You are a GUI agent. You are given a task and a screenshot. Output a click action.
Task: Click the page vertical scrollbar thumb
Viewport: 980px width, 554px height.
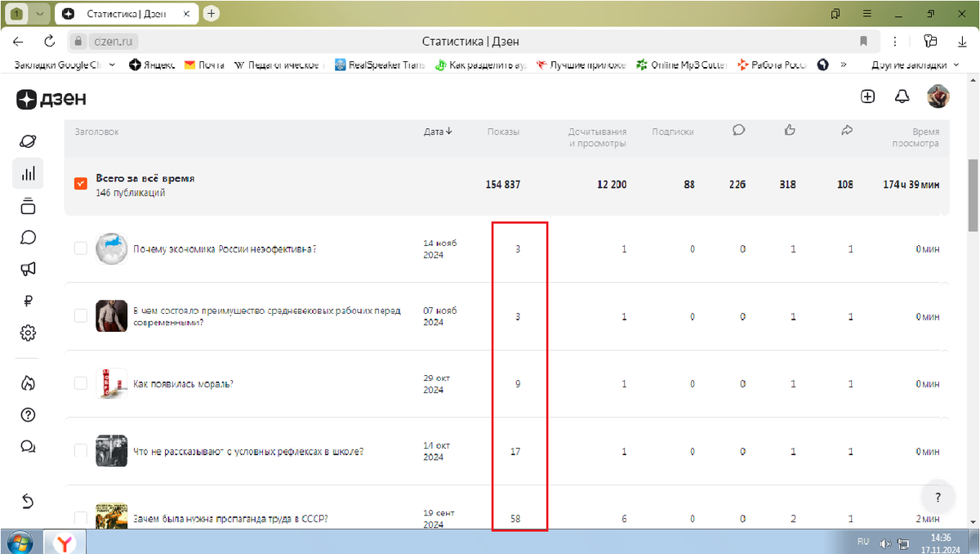point(973,195)
